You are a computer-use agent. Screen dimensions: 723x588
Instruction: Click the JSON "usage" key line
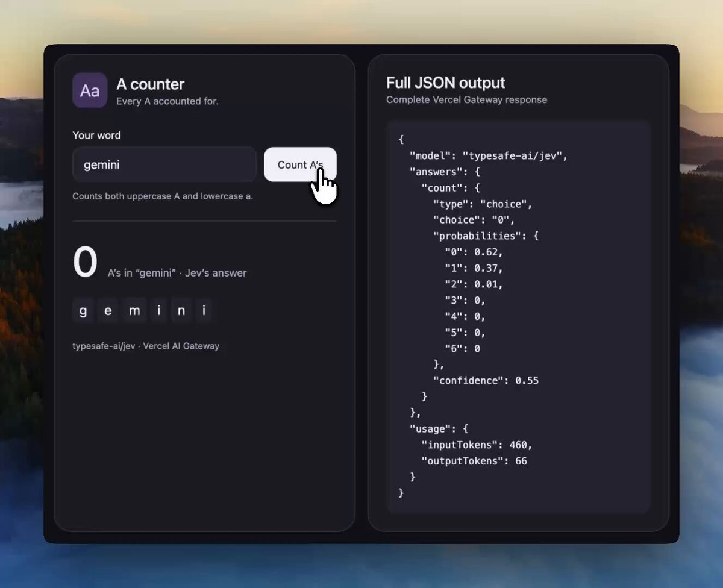[x=439, y=429]
